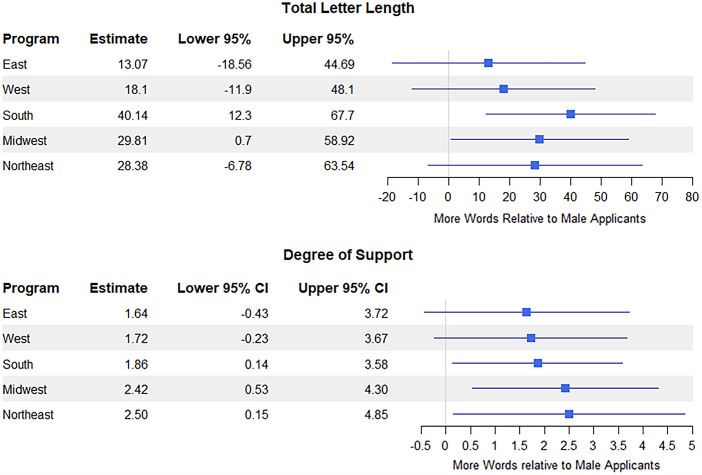Click the East square marker in Degree of Support plot
The height and width of the screenshot is (475, 702).
526,312
